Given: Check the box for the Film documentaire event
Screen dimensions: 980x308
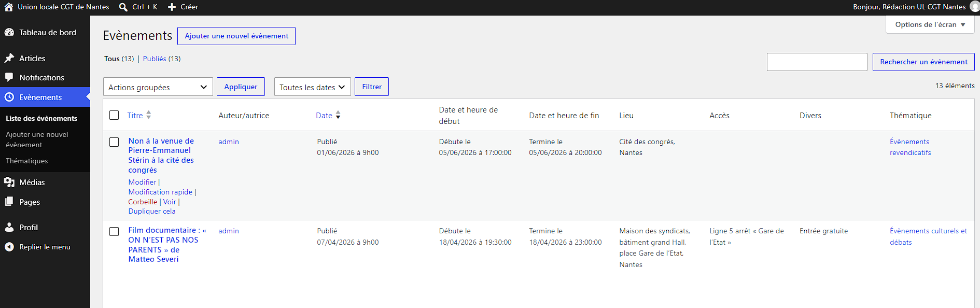Looking at the screenshot, I should click(x=114, y=231).
